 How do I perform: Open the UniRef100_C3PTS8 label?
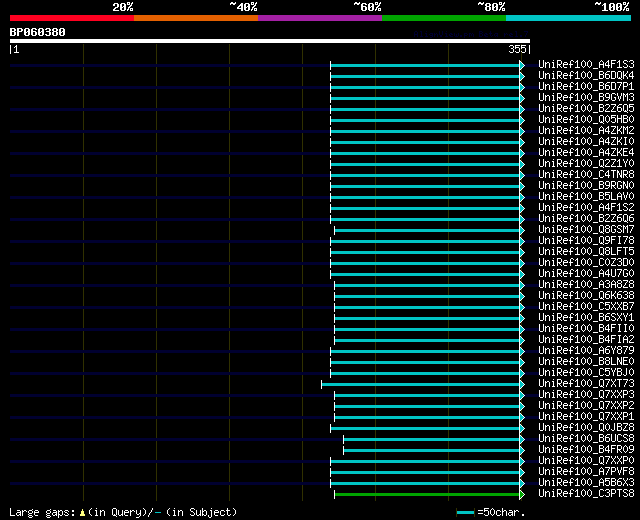(x=586, y=494)
